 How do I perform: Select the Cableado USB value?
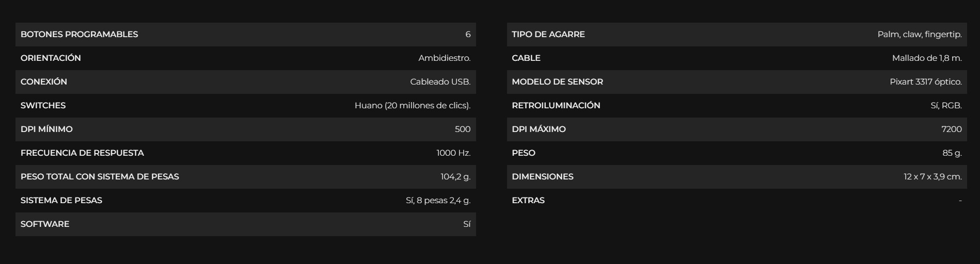coord(440,82)
